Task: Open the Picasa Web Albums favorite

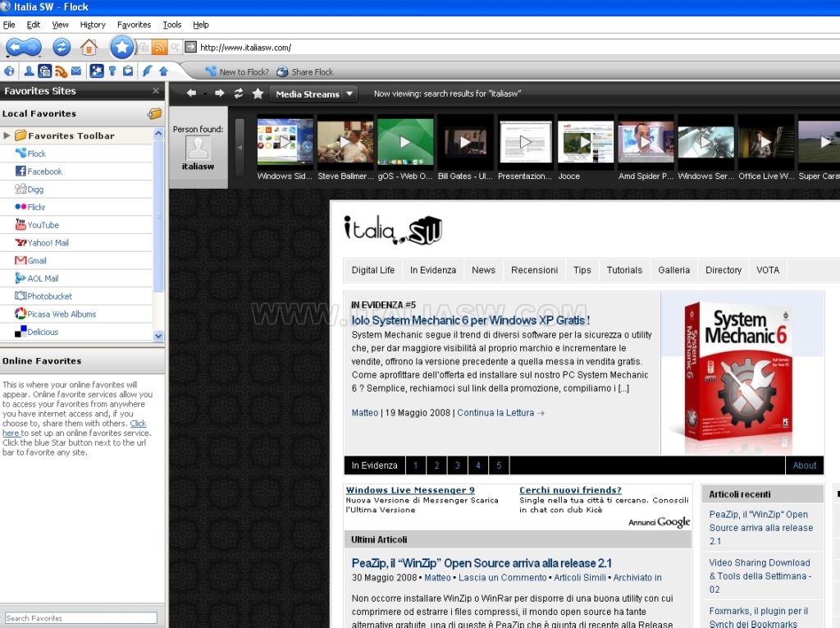Action: pos(56,314)
